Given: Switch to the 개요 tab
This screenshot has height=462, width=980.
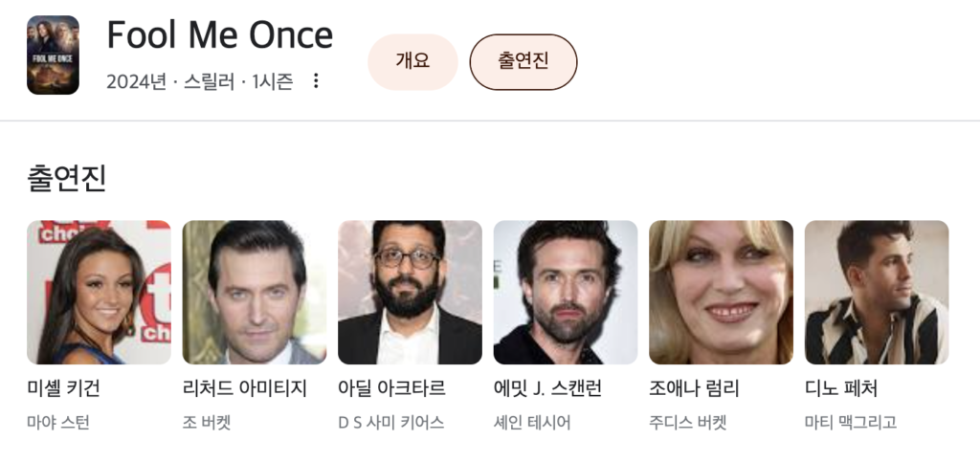Looking at the screenshot, I should pos(412,61).
